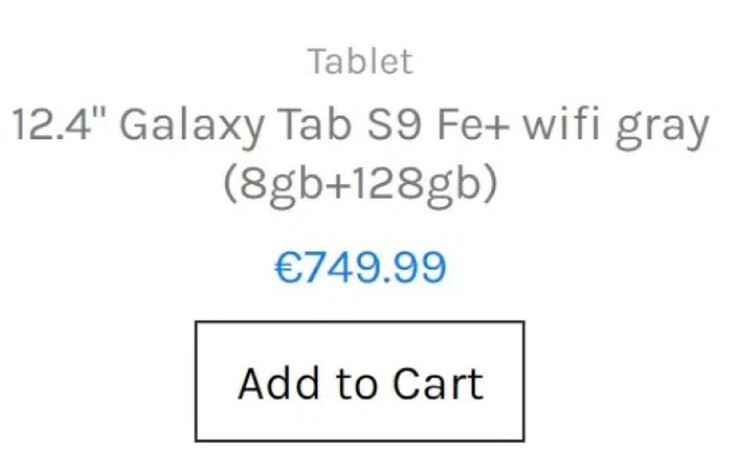Select the Tablet category label
Viewport: 738px width, 468px height.
(360, 62)
